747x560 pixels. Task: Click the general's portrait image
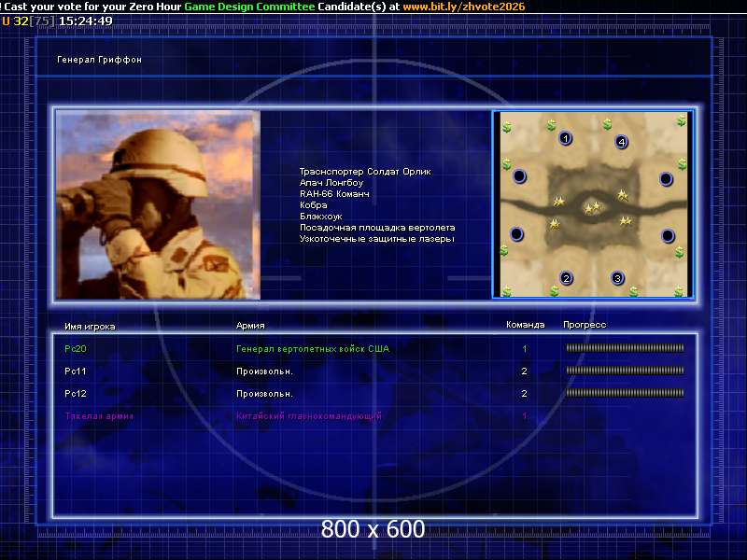tap(158, 204)
